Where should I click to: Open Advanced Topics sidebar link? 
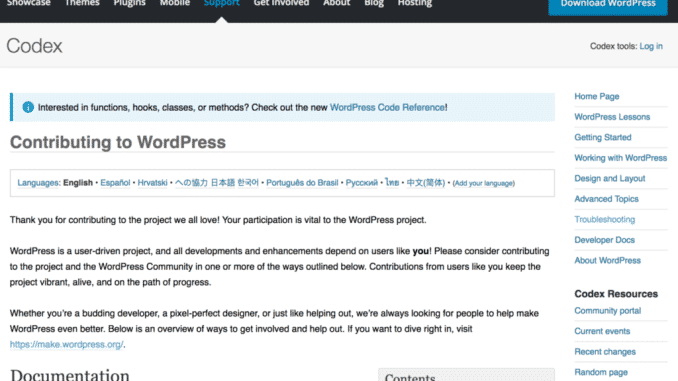606,199
